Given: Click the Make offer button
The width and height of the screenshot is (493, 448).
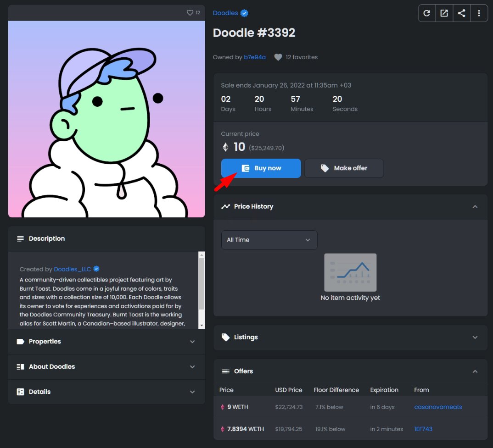Looking at the screenshot, I should coord(344,168).
